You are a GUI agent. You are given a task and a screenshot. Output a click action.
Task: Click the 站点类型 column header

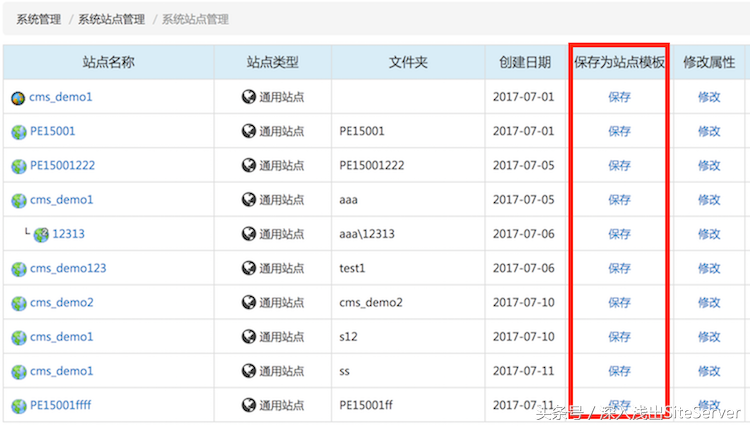(x=273, y=62)
